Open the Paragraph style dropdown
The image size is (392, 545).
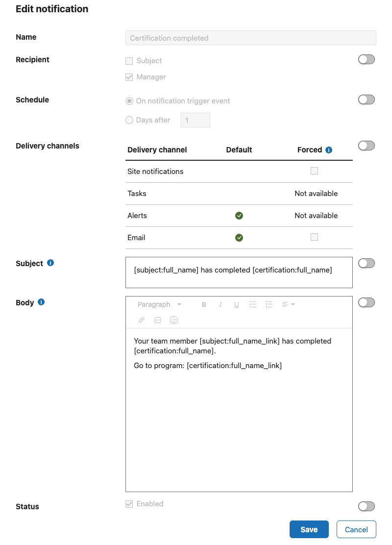[x=159, y=304]
